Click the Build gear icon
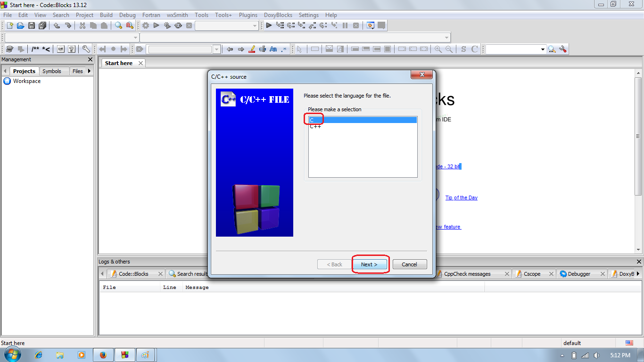 (145, 25)
